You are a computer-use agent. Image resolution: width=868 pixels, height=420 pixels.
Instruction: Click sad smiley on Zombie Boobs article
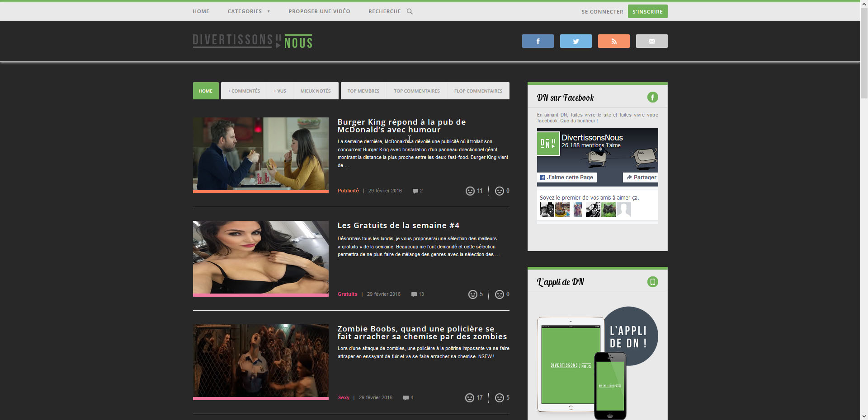coord(499,398)
